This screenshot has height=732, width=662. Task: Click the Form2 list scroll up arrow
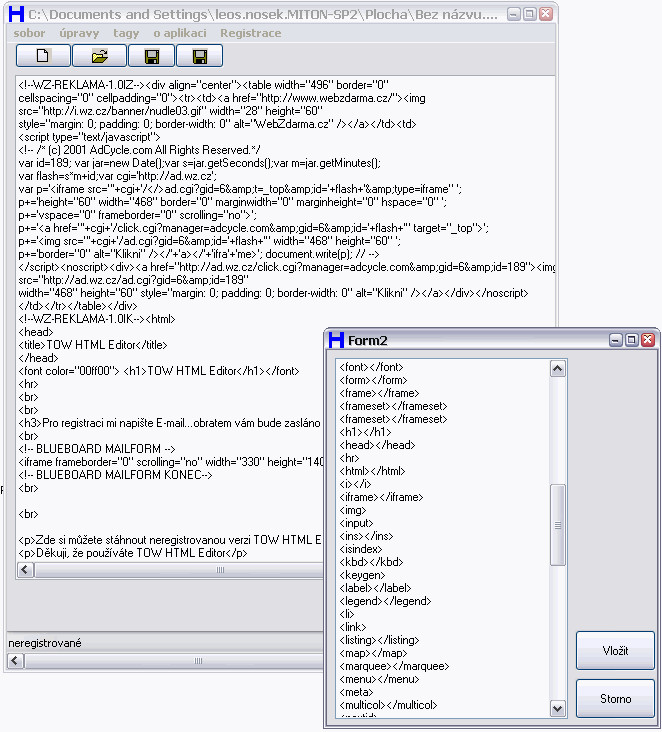click(557, 369)
